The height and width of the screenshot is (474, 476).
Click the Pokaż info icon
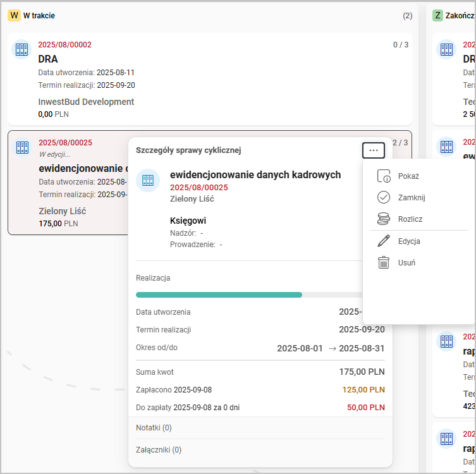(384, 176)
